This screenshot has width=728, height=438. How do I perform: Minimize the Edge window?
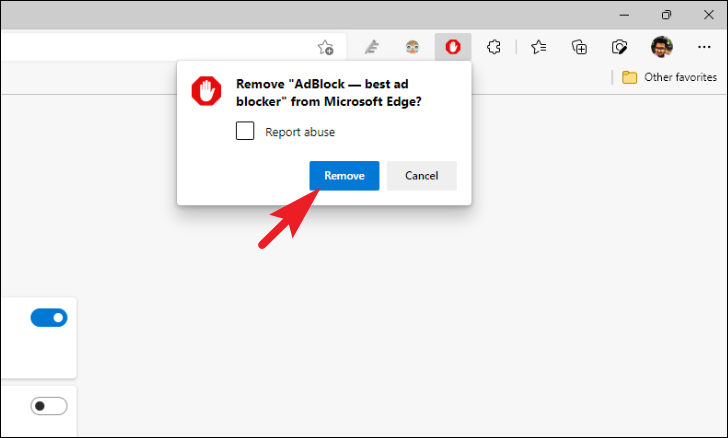point(624,15)
